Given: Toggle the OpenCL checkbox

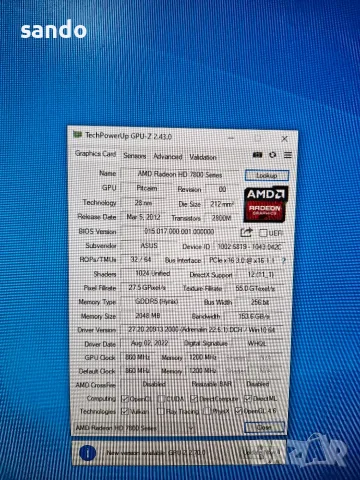Looking at the screenshot, I should coord(125,399).
